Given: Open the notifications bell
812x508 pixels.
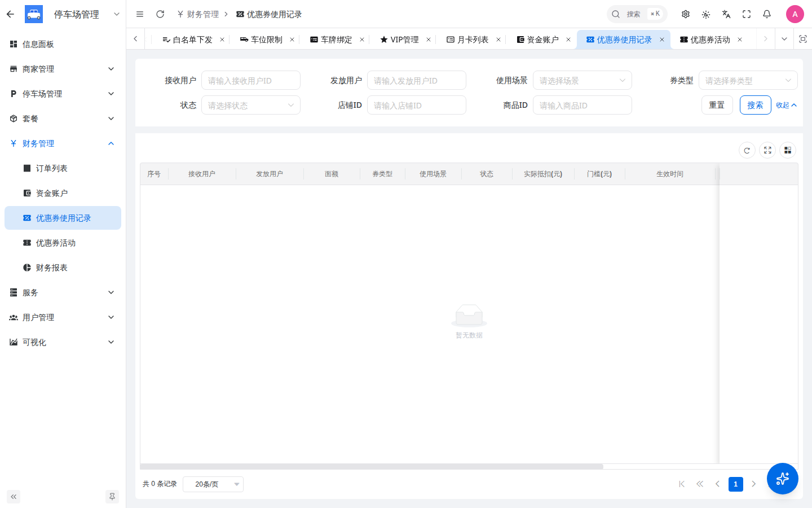Looking at the screenshot, I should (x=767, y=14).
